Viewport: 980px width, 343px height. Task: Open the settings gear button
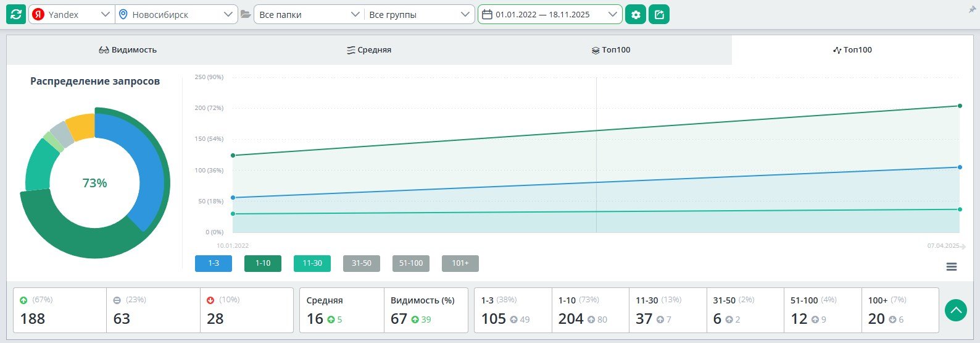coord(636,14)
